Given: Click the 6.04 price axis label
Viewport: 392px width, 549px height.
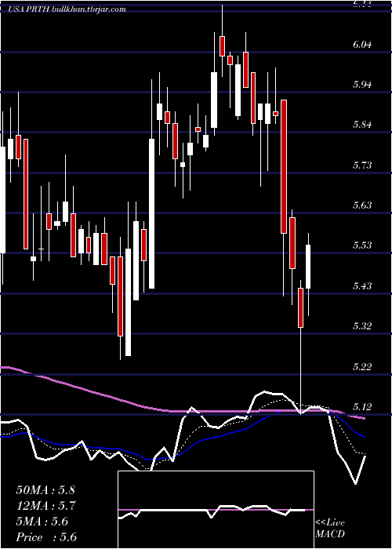Looking at the screenshot, I should point(362,45).
